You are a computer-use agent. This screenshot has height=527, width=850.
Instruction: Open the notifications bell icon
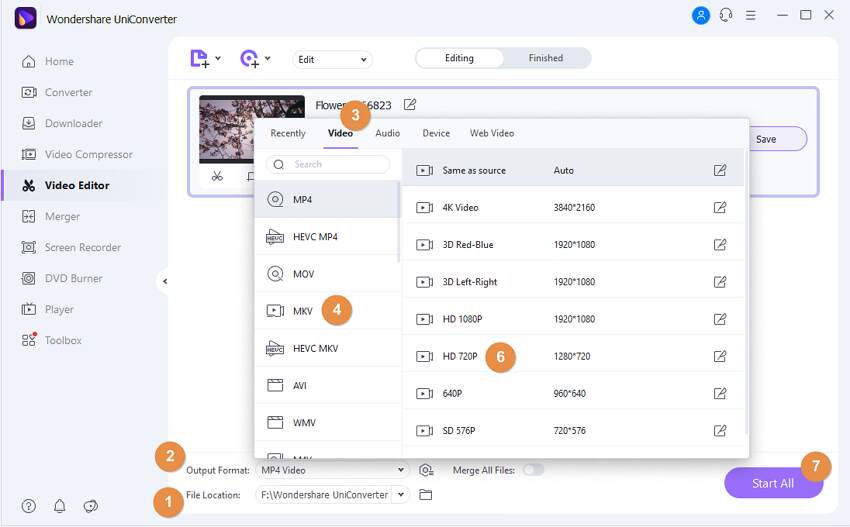[x=60, y=506]
